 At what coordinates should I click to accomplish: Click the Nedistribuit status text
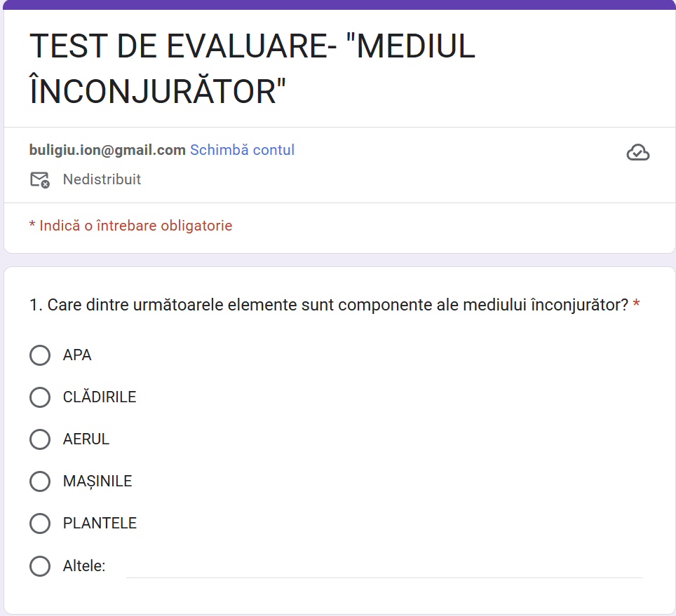click(x=102, y=180)
